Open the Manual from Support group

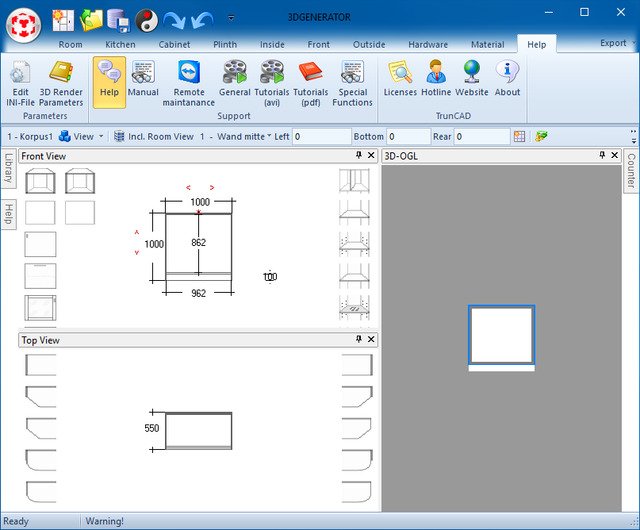[x=143, y=78]
